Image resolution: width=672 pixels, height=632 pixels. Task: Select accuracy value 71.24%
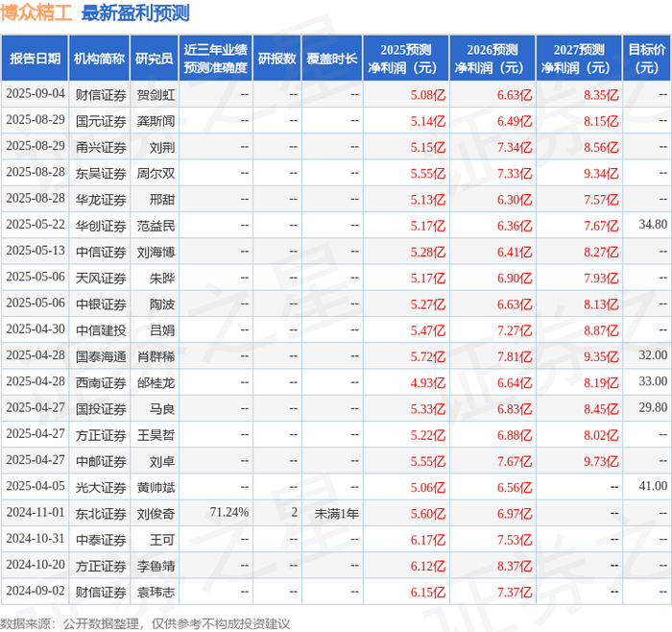229,512
